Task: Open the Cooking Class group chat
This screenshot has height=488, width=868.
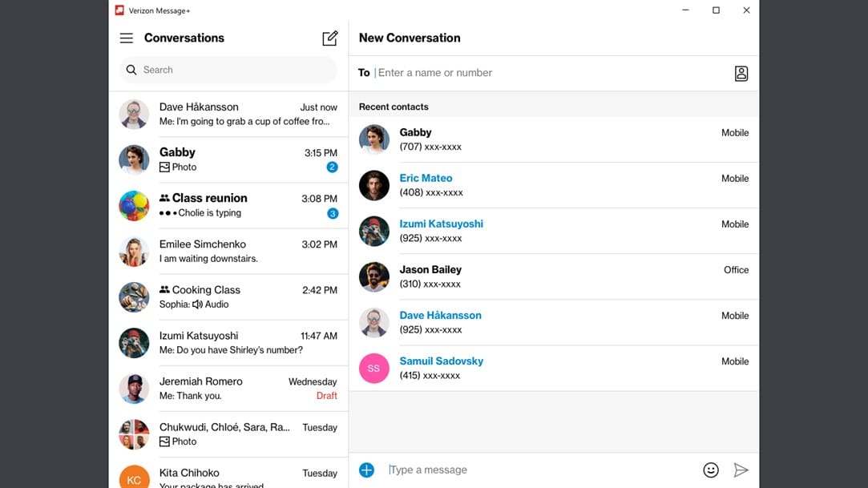Action: click(228, 297)
